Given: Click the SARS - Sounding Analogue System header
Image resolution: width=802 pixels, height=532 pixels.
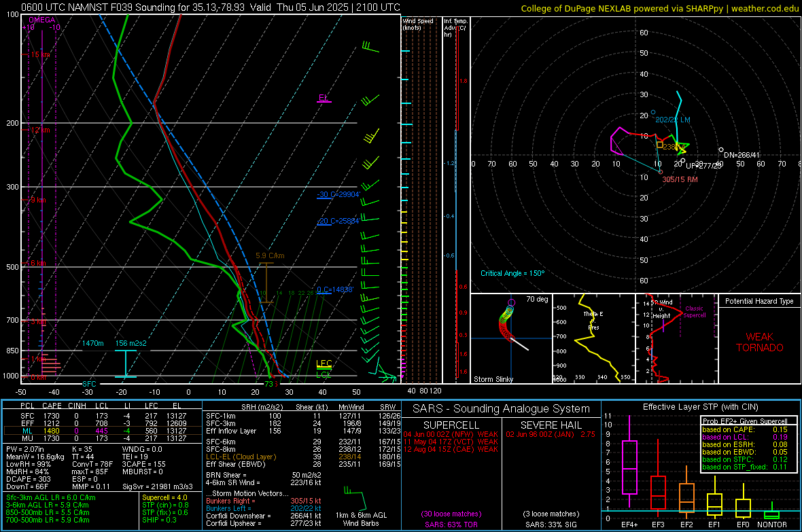Looking at the screenshot, I should click(x=502, y=409).
